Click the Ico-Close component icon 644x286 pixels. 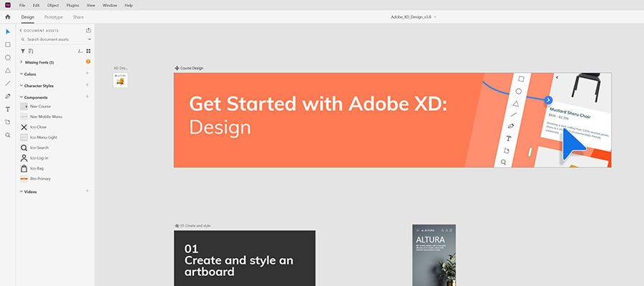coord(24,127)
